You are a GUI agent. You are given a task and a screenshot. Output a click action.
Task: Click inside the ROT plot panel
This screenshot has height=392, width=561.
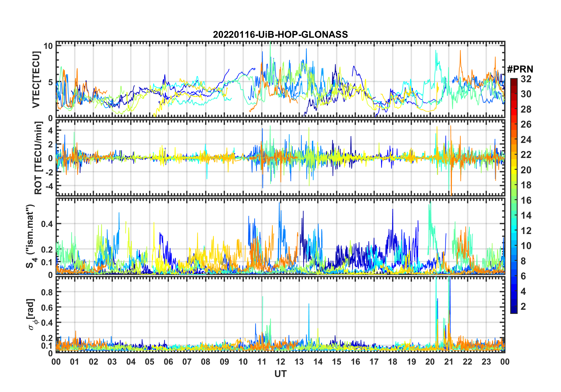coord(280,157)
